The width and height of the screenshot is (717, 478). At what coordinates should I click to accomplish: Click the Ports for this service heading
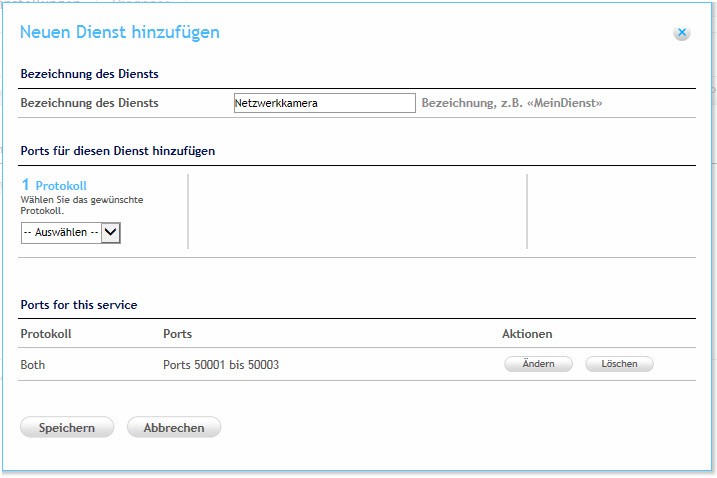[79, 304]
